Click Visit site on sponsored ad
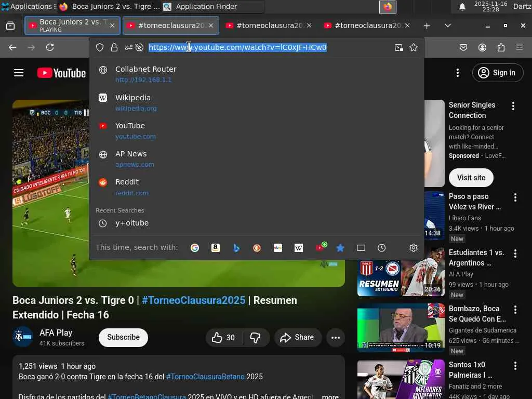The image size is (532, 399). (471, 178)
